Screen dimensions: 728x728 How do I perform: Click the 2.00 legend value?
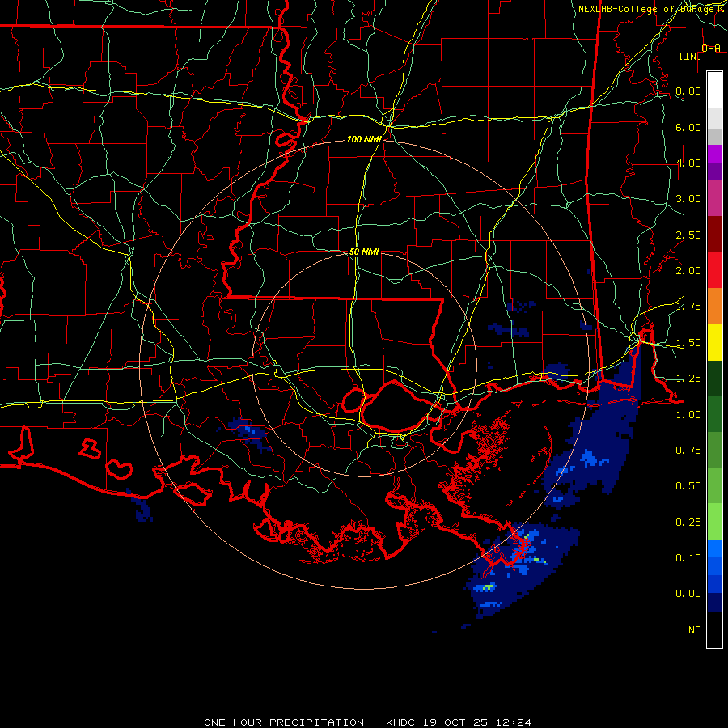[x=688, y=271]
